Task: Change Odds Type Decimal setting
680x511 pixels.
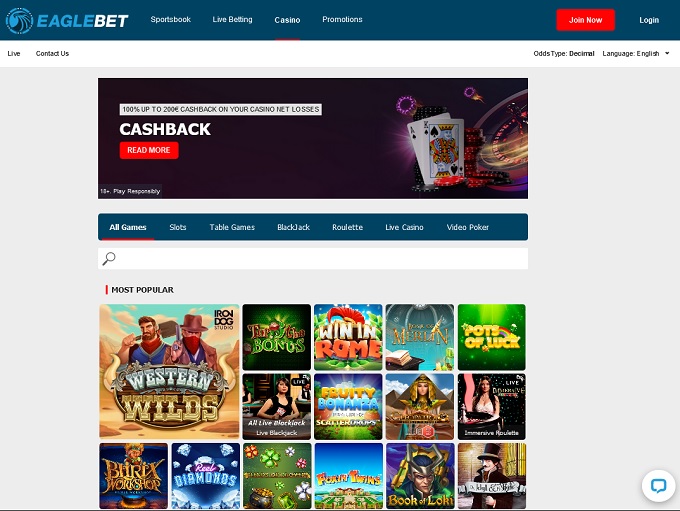Action: pos(564,53)
